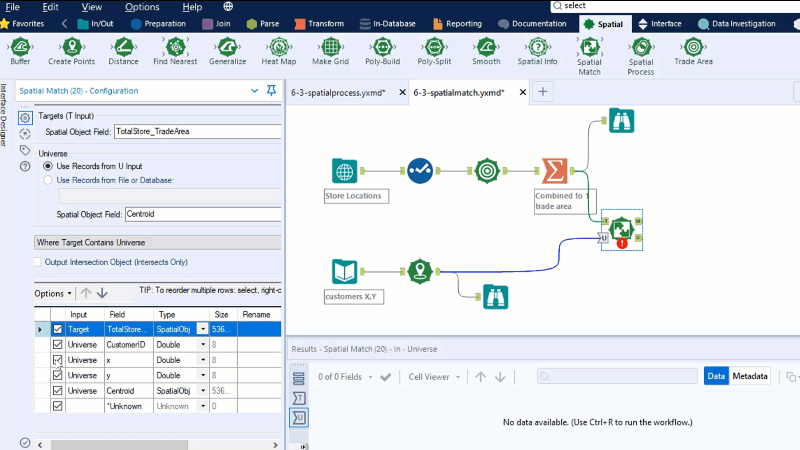Image resolution: width=800 pixels, height=450 pixels.
Task: Click the horizontal scrollbar in configuration panel
Action: (119, 445)
